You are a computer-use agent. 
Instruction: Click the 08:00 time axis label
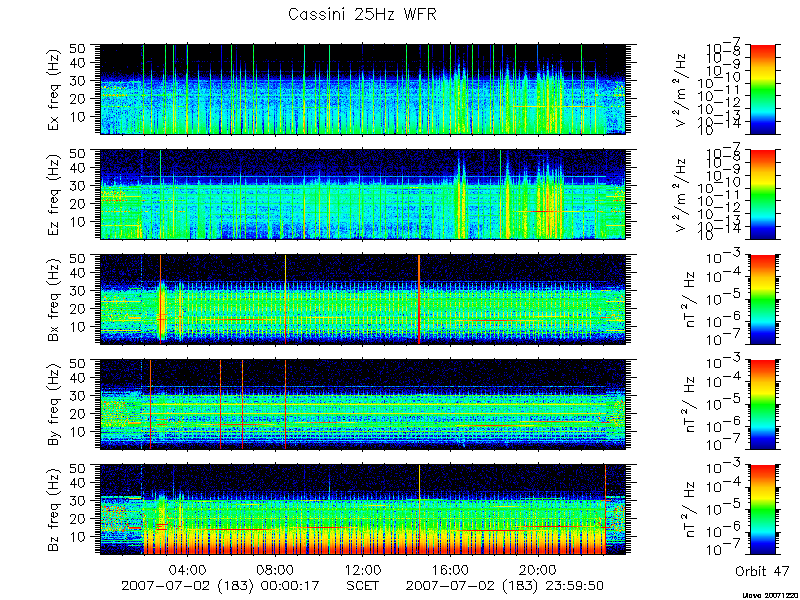pos(275,569)
